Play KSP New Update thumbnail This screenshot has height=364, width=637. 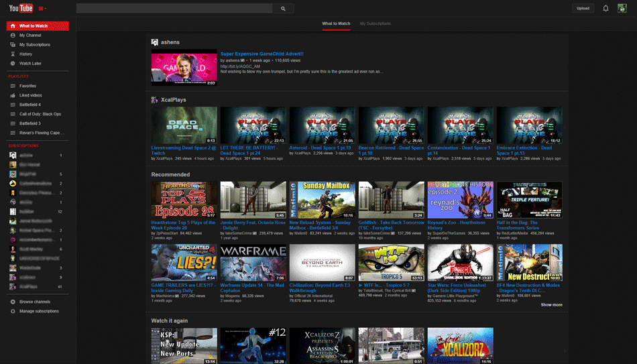184,346
